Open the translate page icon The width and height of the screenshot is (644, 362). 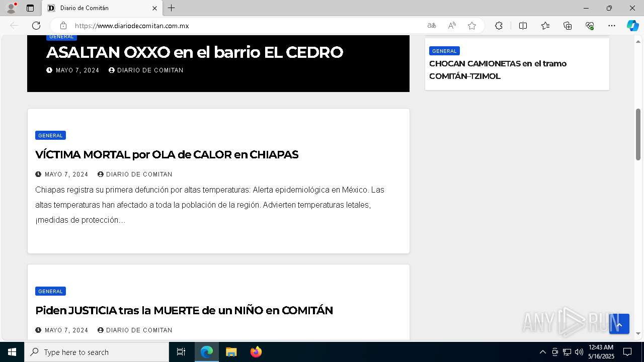432,26
